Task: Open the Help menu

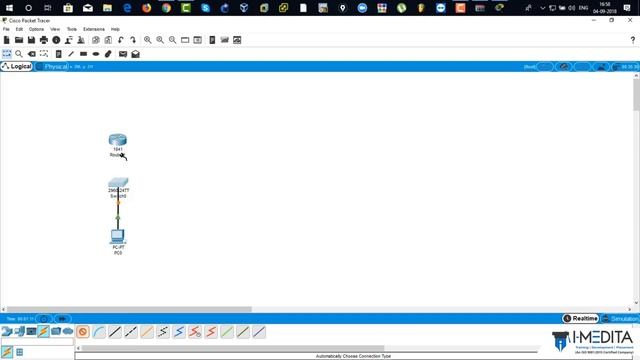Action: (x=115, y=29)
